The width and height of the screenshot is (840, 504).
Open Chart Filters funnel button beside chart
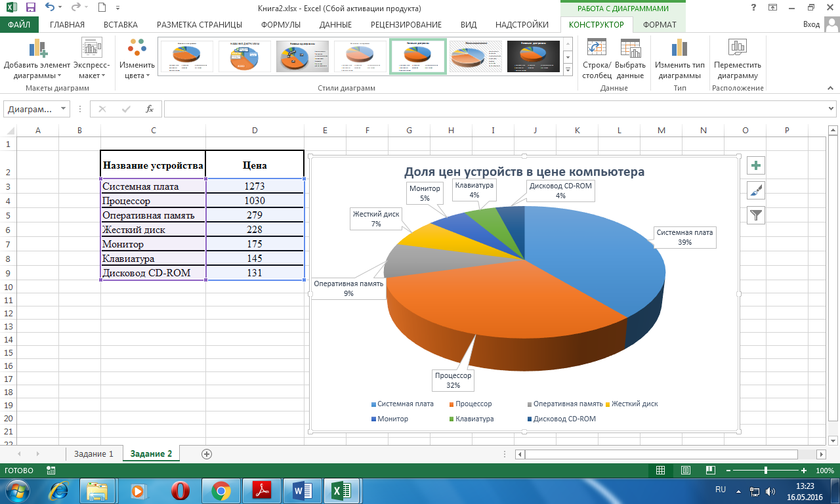756,215
